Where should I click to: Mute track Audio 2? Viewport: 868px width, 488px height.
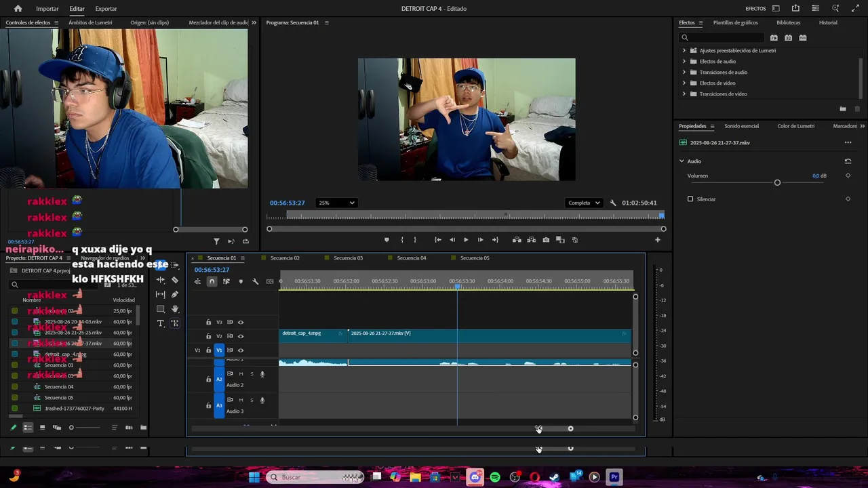tap(241, 374)
